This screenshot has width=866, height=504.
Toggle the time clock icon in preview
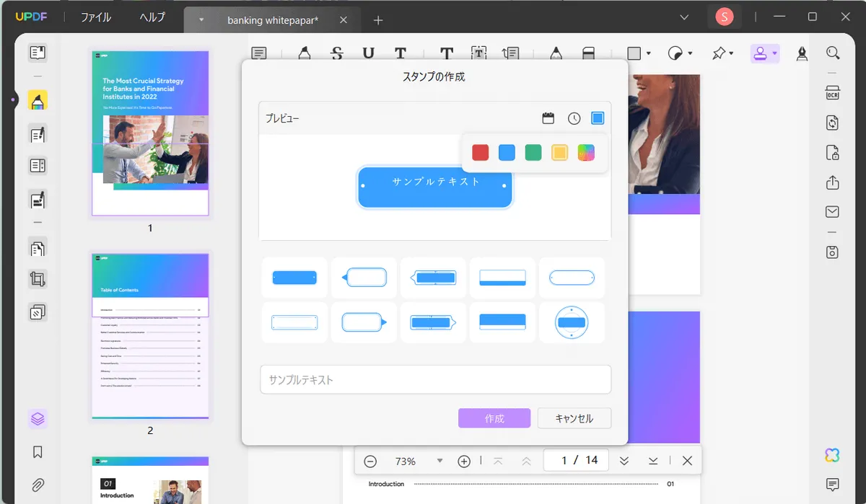point(574,118)
